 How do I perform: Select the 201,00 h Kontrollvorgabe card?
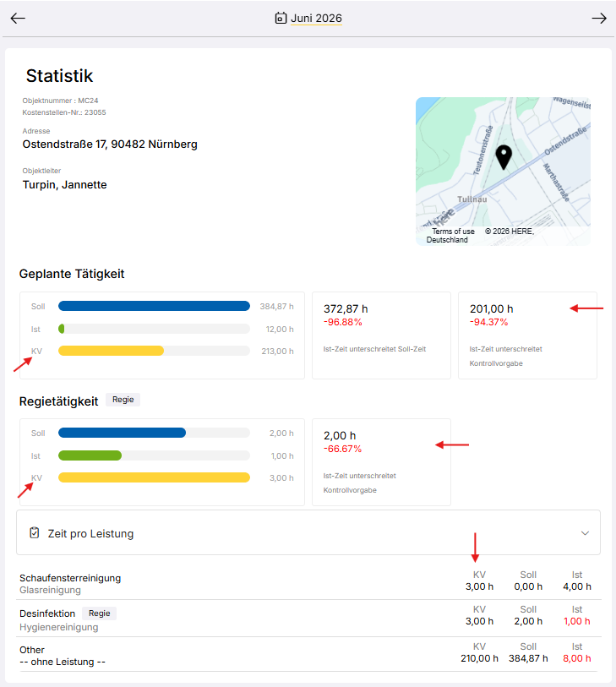pyautogui.click(x=527, y=335)
